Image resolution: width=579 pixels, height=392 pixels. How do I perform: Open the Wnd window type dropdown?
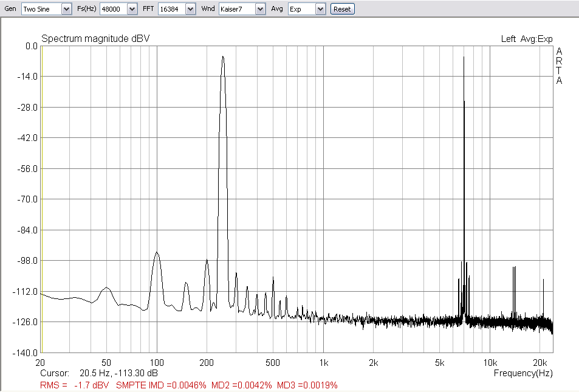click(260, 9)
